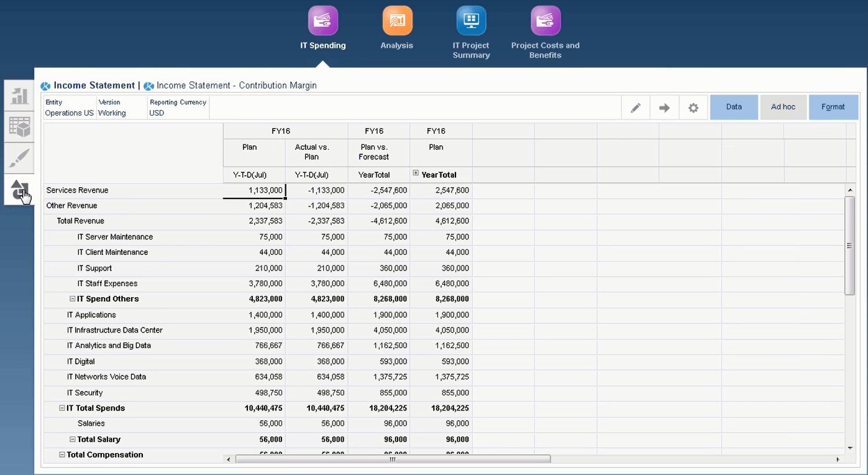Select the paintbrush sidebar tab
Viewport: 868px width, 475px height.
[x=19, y=158]
